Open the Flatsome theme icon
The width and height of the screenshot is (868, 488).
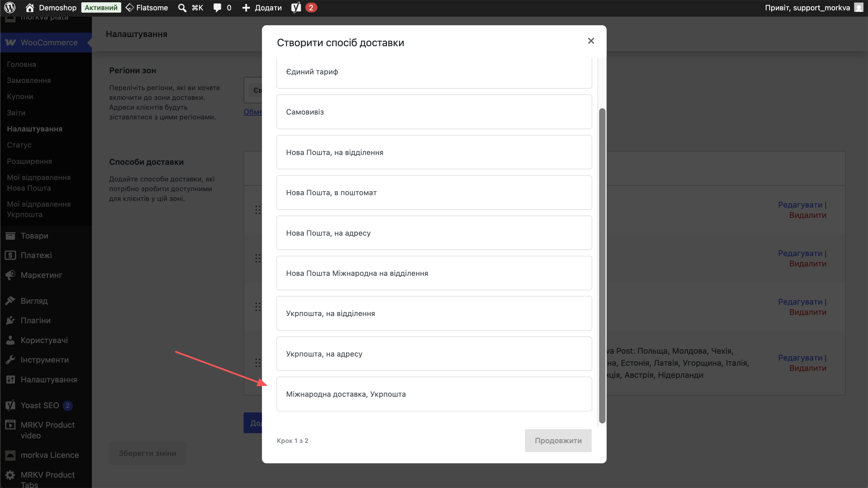coord(130,7)
